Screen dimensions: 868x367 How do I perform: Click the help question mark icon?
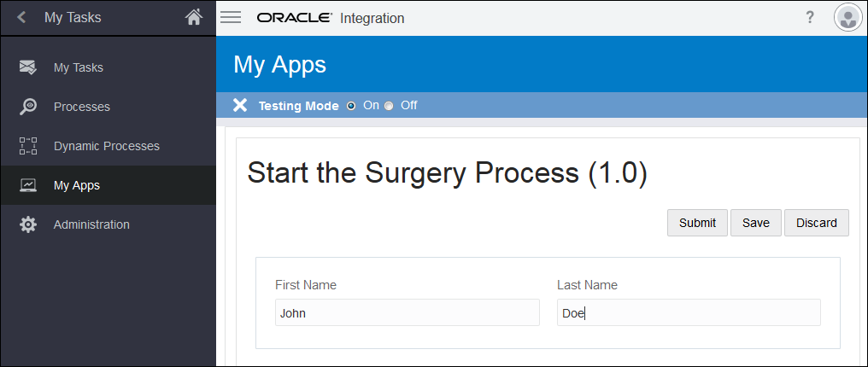(810, 18)
